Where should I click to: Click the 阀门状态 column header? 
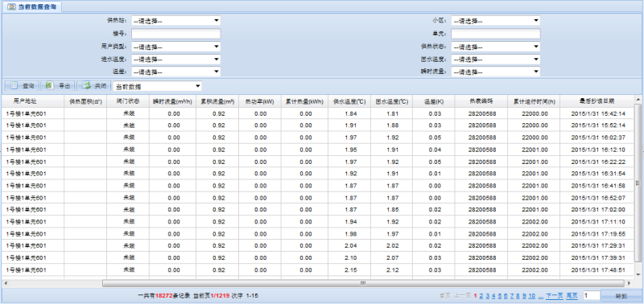pyautogui.click(x=128, y=101)
